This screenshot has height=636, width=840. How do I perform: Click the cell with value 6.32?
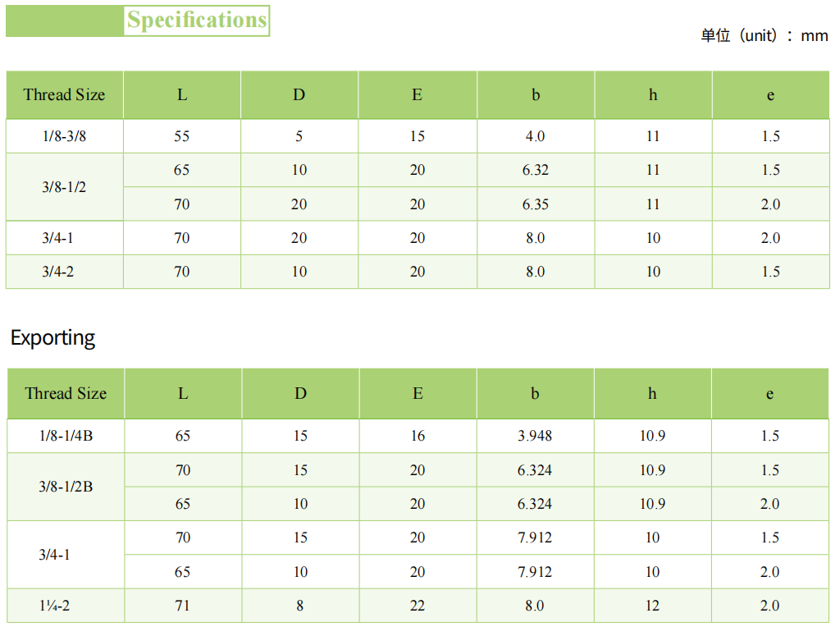point(535,170)
